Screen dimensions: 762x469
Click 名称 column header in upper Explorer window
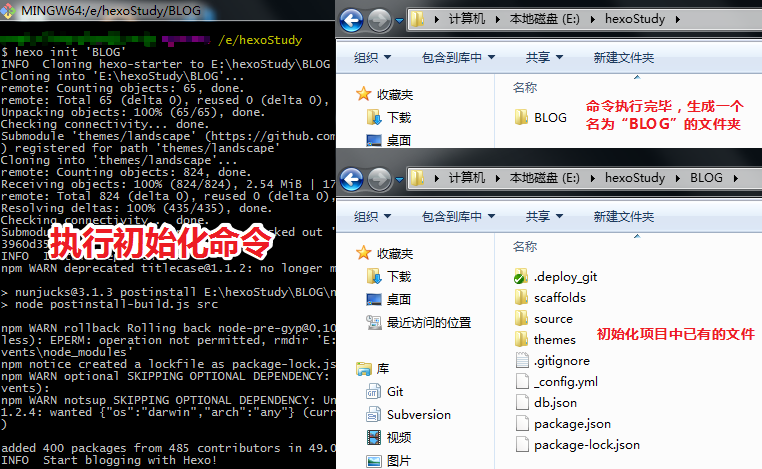(524, 87)
